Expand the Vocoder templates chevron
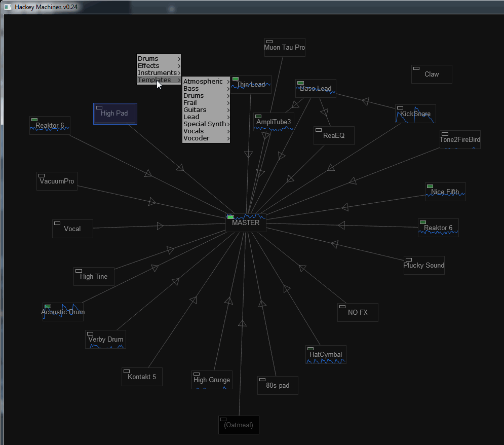The width and height of the screenshot is (504, 445). pos(228,138)
